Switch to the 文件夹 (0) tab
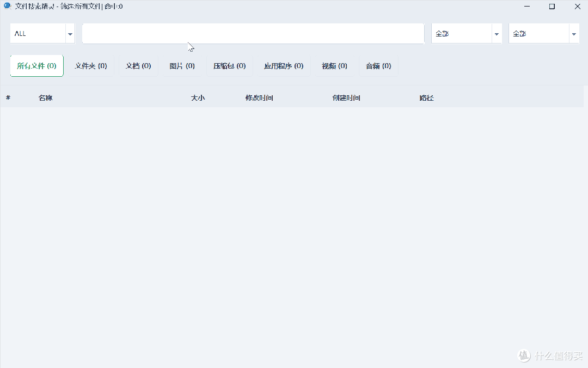The width and height of the screenshot is (588, 368). click(x=91, y=66)
